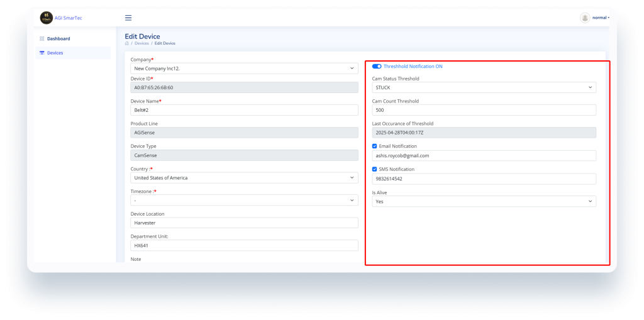Open the Dashboard menu item

[58, 39]
